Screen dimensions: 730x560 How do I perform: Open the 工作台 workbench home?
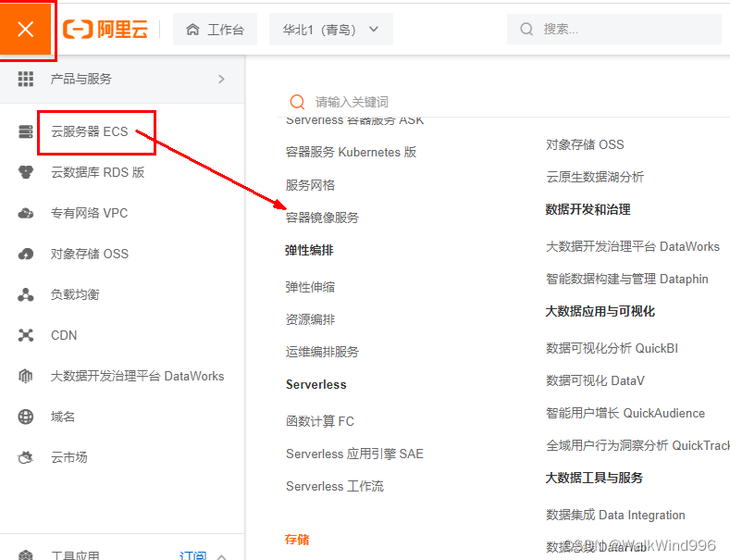coord(215,30)
